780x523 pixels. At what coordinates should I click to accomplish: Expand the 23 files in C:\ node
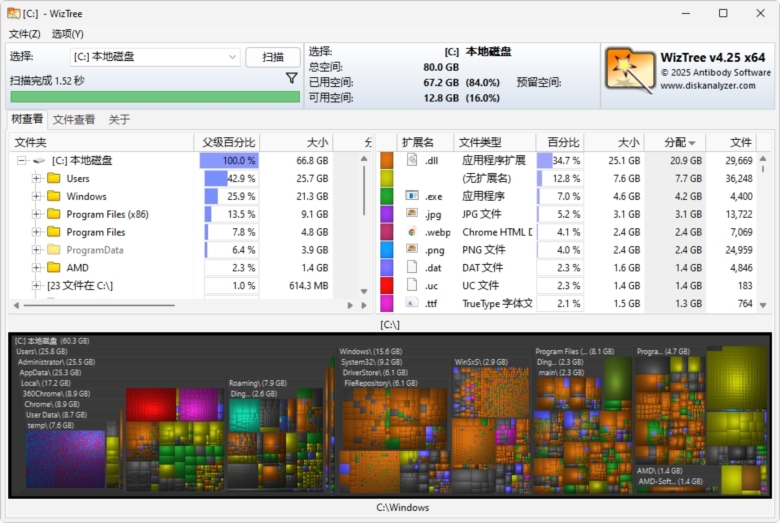click(x=36, y=286)
